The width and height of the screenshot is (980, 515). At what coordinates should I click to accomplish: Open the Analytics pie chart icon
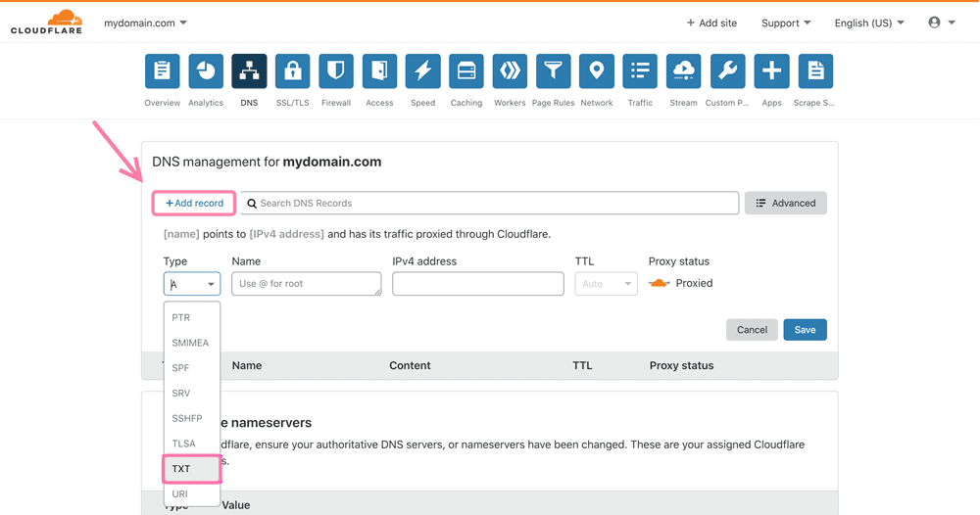point(206,71)
